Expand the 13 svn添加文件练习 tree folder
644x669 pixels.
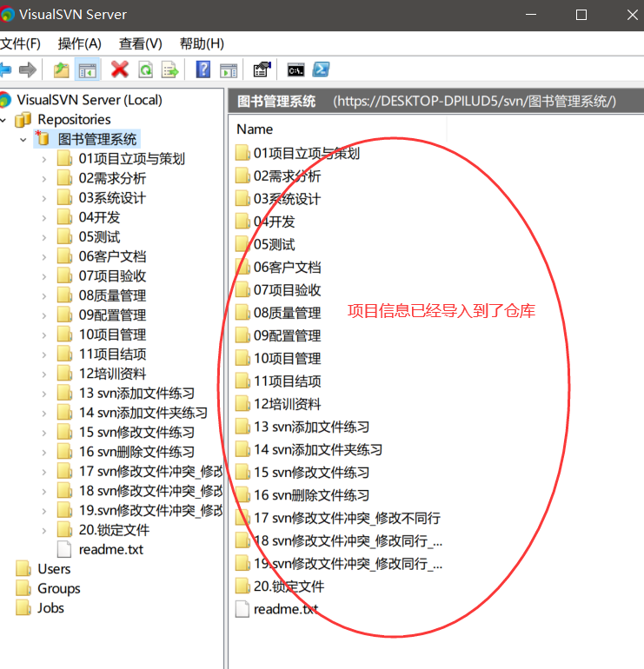tap(44, 394)
